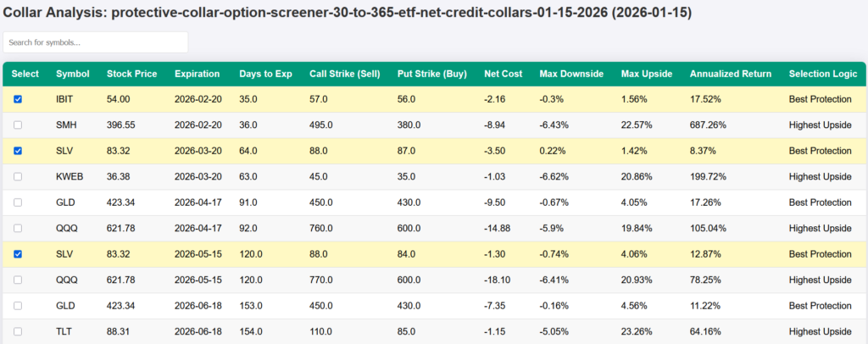This screenshot has height=344, width=868.
Task: Uncheck the IBIT row checkbox
Action: pyautogui.click(x=18, y=99)
